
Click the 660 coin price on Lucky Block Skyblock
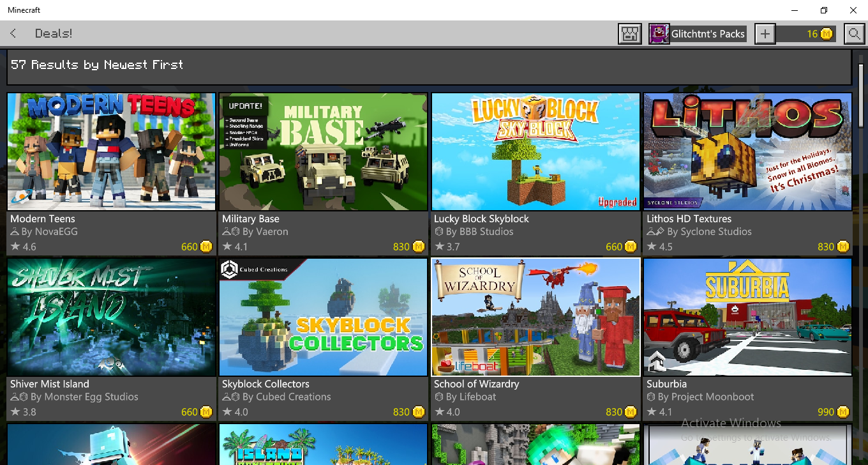tap(620, 247)
